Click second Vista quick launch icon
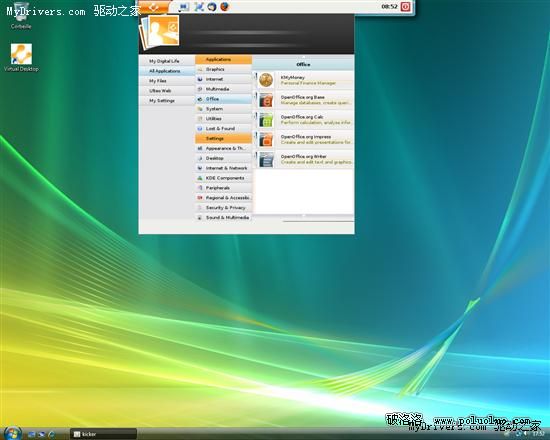 (x=41, y=434)
